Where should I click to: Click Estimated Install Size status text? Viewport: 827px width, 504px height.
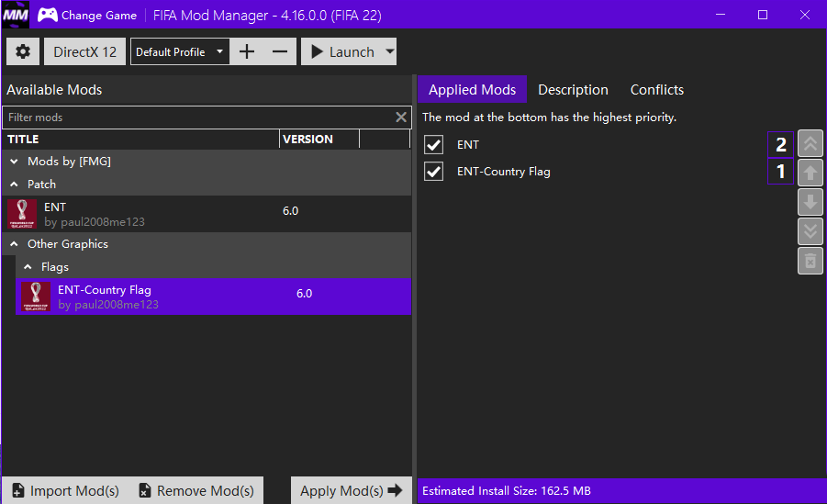point(507,491)
